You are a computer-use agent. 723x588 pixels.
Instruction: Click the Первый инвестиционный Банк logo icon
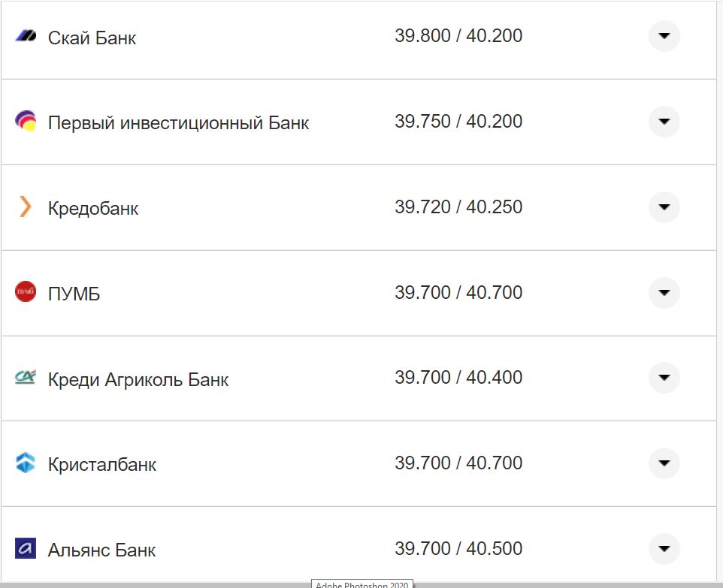coord(25,120)
